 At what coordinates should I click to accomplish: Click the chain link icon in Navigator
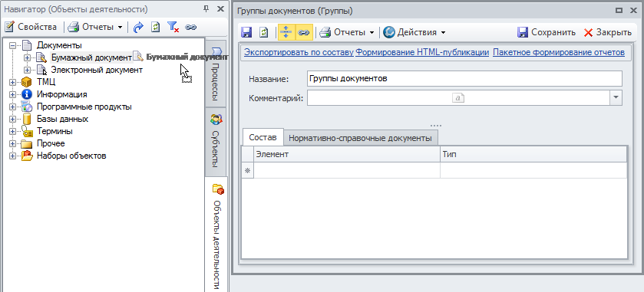pyautogui.click(x=190, y=28)
